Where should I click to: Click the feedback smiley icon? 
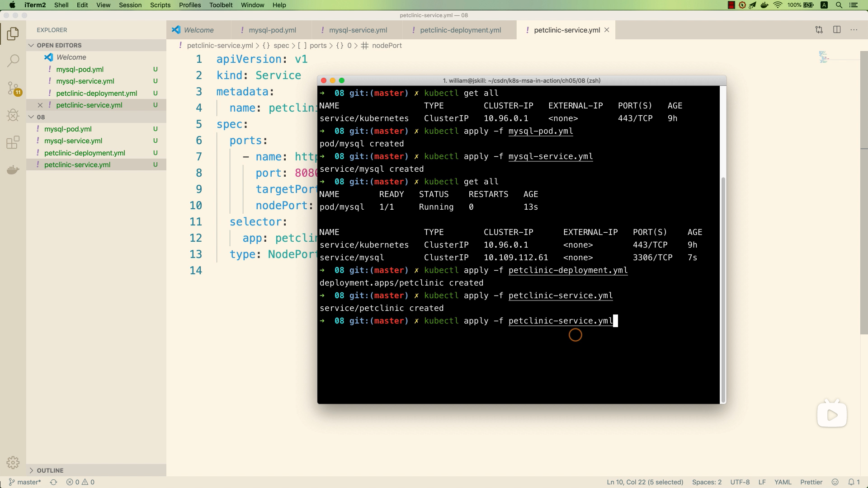click(x=835, y=482)
